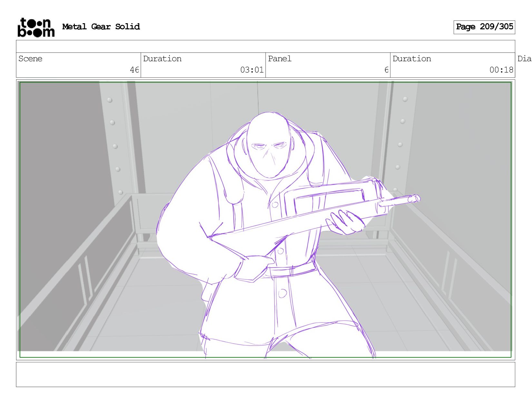Click the panel number value '6'
Image resolution: width=532 pixels, height=411 pixels.
pyautogui.click(x=386, y=70)
